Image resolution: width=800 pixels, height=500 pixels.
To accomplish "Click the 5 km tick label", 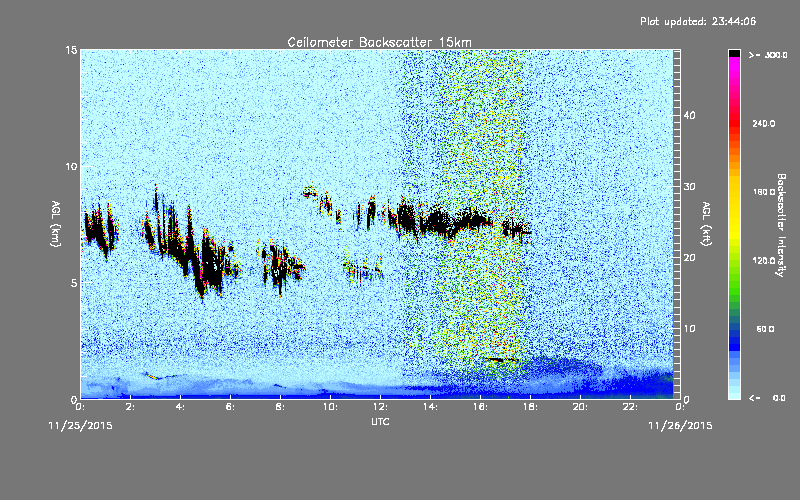I will pyautogui.click(x=74, y=283).
